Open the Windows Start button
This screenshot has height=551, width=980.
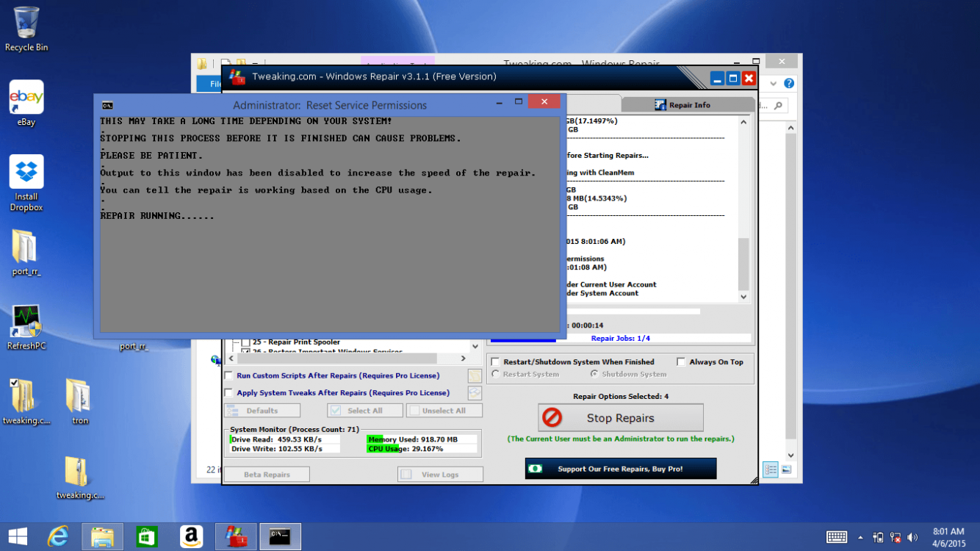[x=18, y=536]
